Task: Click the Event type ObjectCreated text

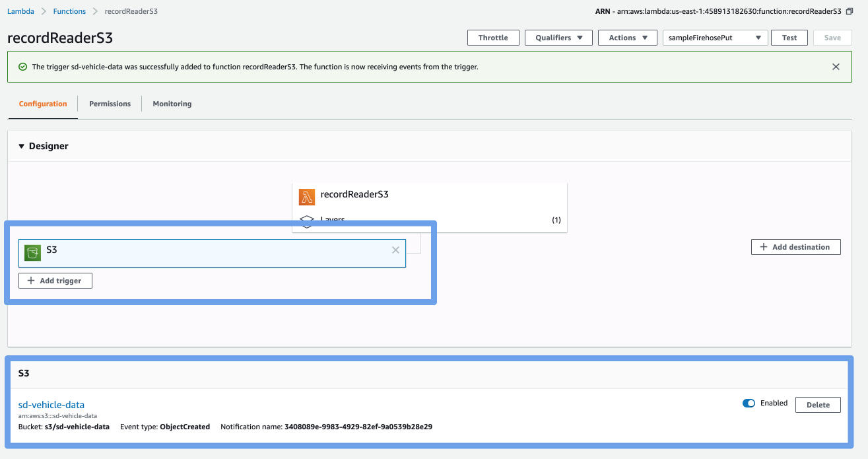Action: click(x=165, y=427)
